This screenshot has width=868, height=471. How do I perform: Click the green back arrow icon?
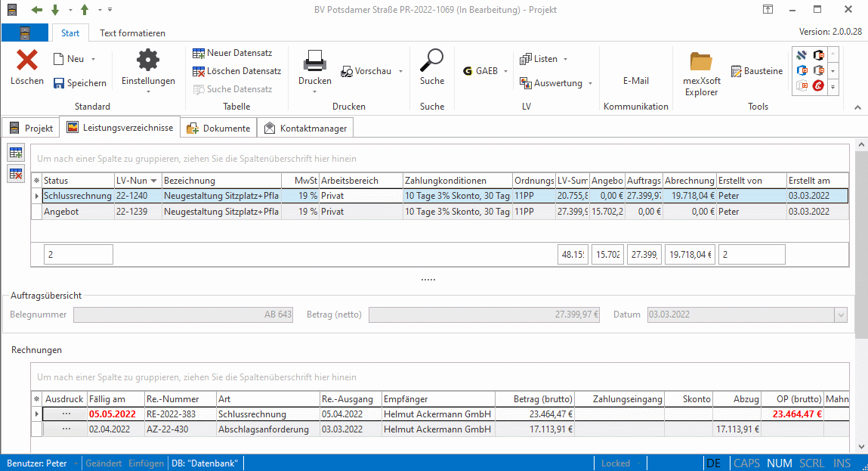coord(36,10)
